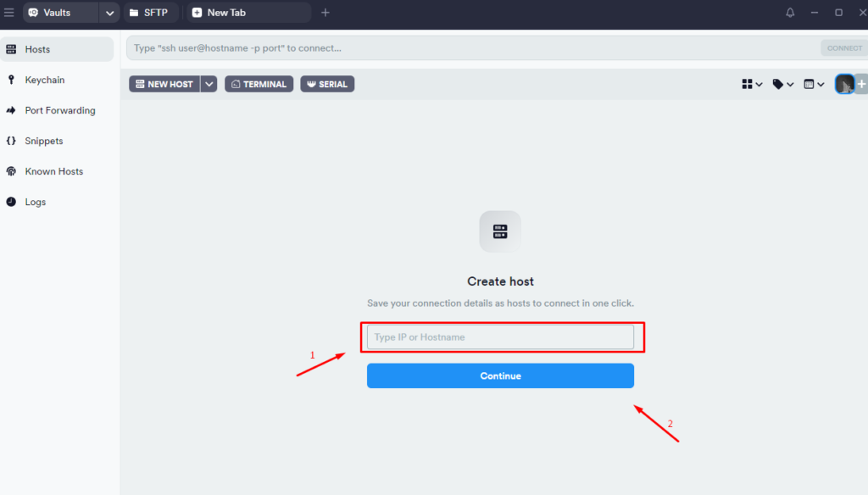The image size is (868, 495).
Task: Open the grid view layout dropdown
Action: pos(750,84)
